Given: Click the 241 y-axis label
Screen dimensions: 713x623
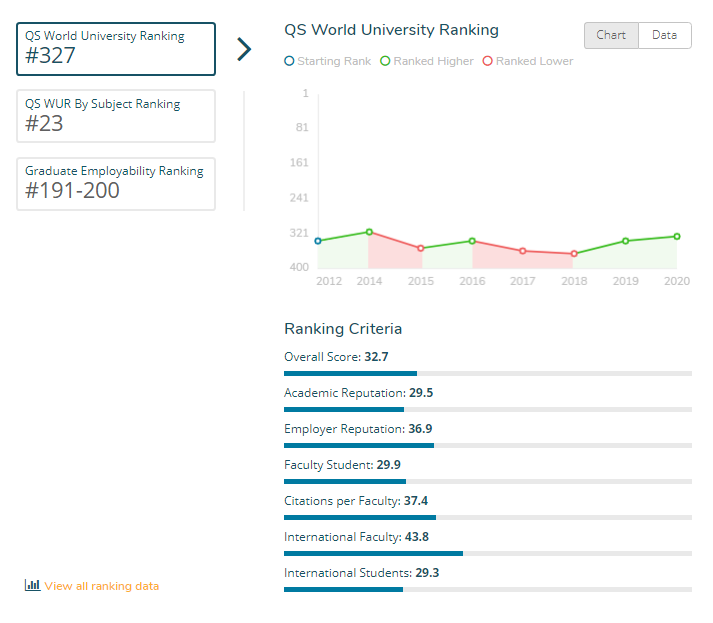Looking at the screenshot, I should coord(299,198).
